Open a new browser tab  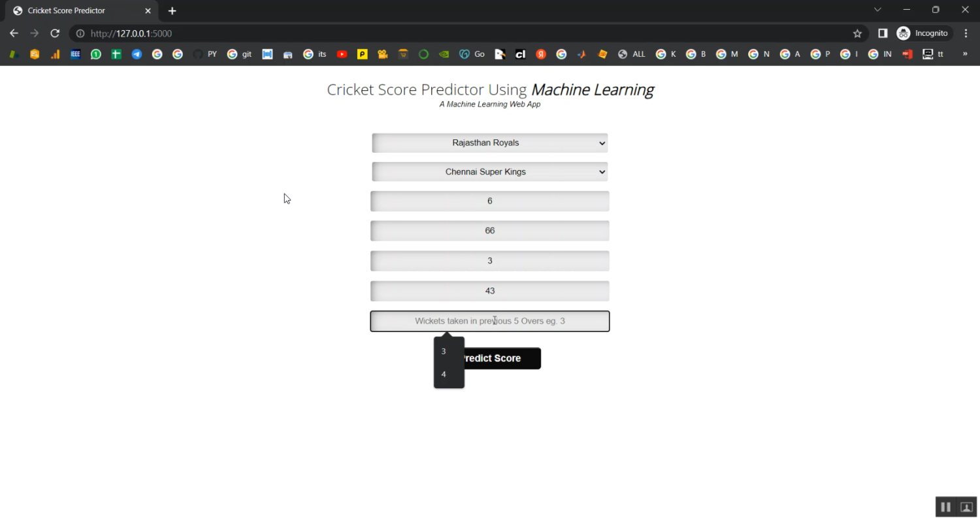(x=172, y=11)
